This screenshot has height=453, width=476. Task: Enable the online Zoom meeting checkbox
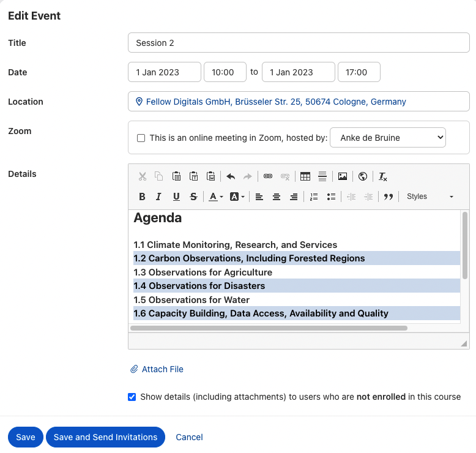141,138
